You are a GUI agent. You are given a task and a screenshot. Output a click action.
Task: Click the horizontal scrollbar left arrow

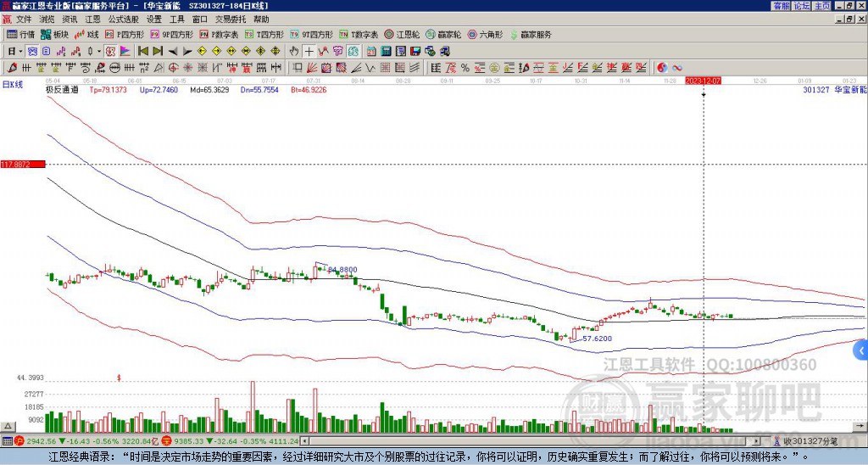pyautogui.click(x=304, y=441)
